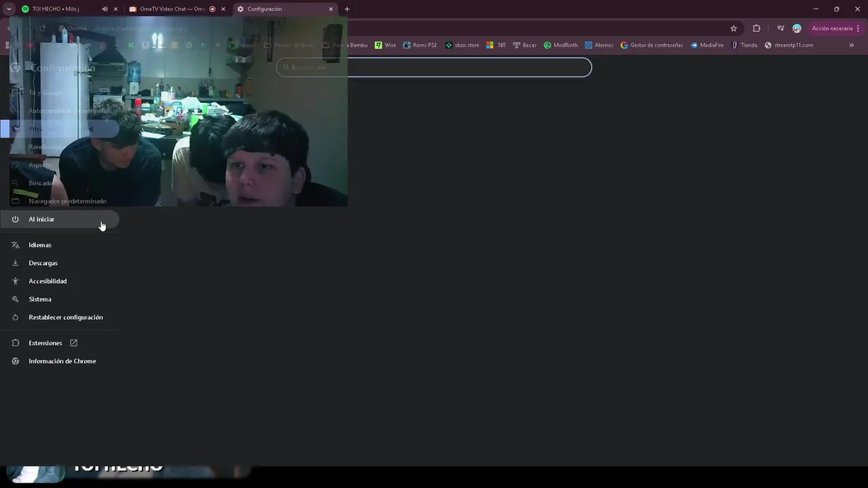Image resolution: width=868 pixels, height=488 pixels.
Task: Click the puzzle icon beside Extensiones
Action: pyautogui.click(x=15, y=343)
